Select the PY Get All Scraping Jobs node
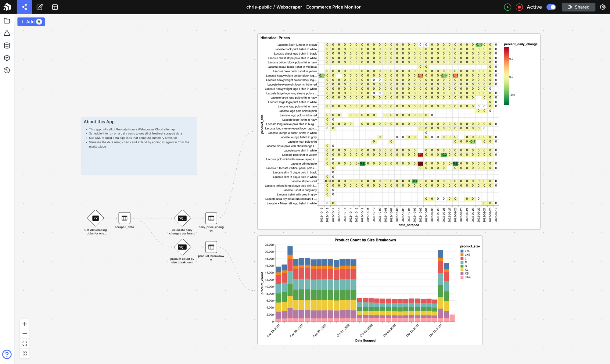Screen dimensions: 610x364 tap(96, 218)
